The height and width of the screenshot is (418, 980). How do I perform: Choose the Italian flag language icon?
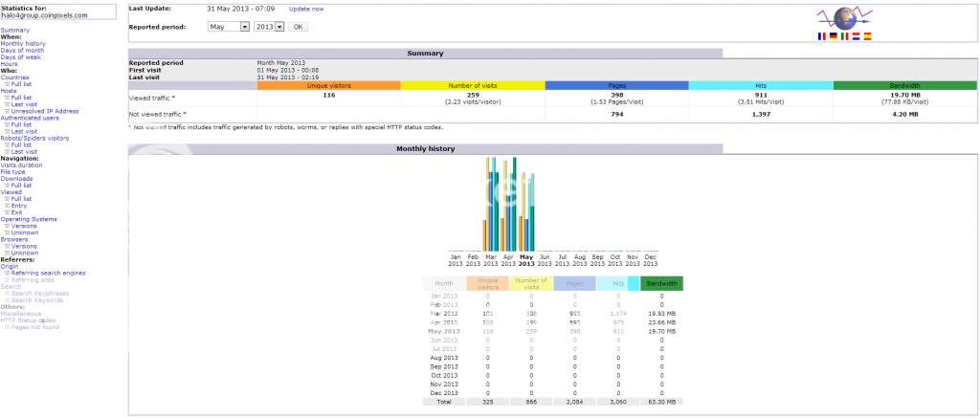click(845, 35)
